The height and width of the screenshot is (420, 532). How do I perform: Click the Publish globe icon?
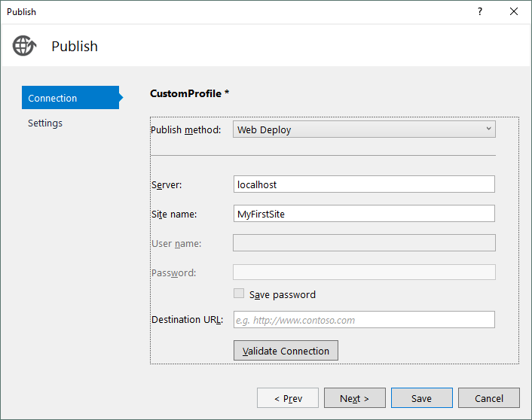24,46
